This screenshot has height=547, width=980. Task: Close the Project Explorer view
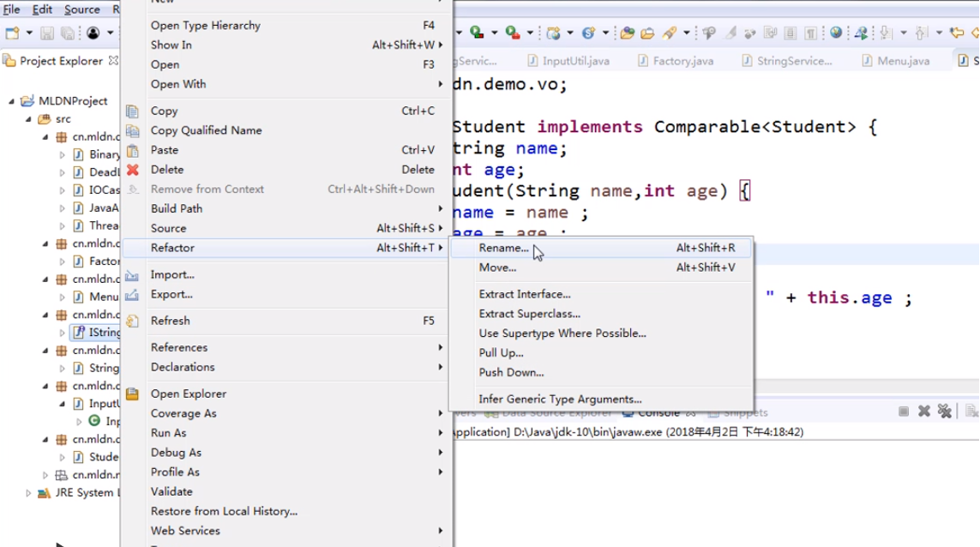tap(113, 61)
